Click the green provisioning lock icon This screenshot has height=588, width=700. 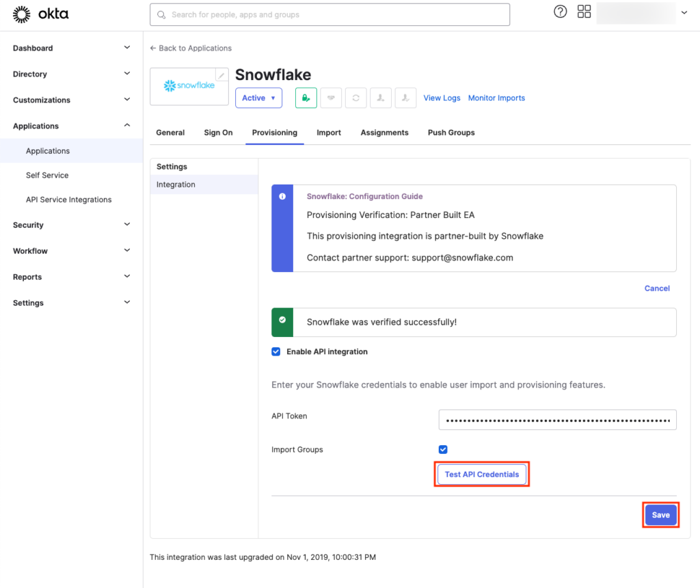pyautogui.click(x=306, y=97)
